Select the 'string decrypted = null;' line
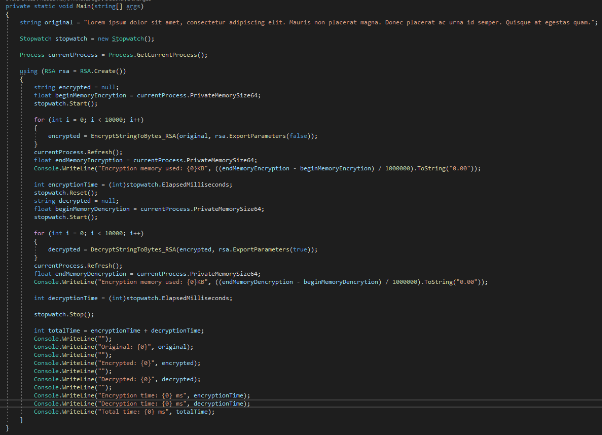The image size is (602, 435). (x=76, y=201)
